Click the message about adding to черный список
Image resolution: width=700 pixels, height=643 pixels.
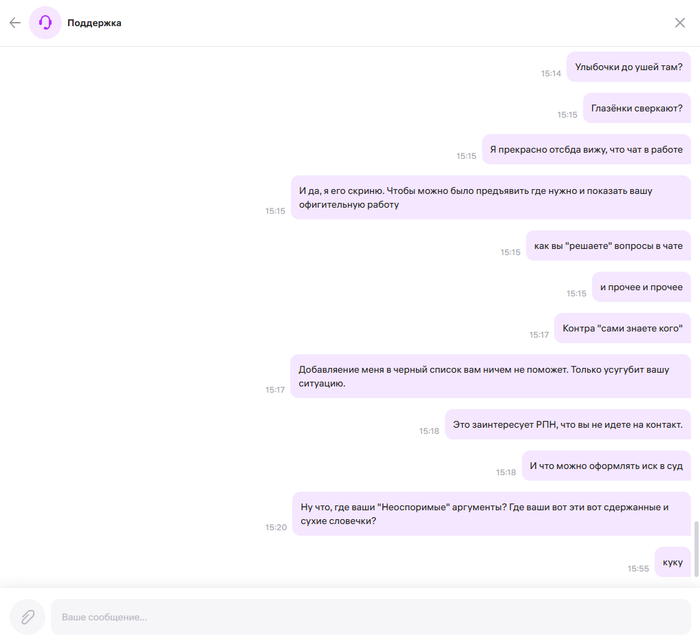coord(491,376)
